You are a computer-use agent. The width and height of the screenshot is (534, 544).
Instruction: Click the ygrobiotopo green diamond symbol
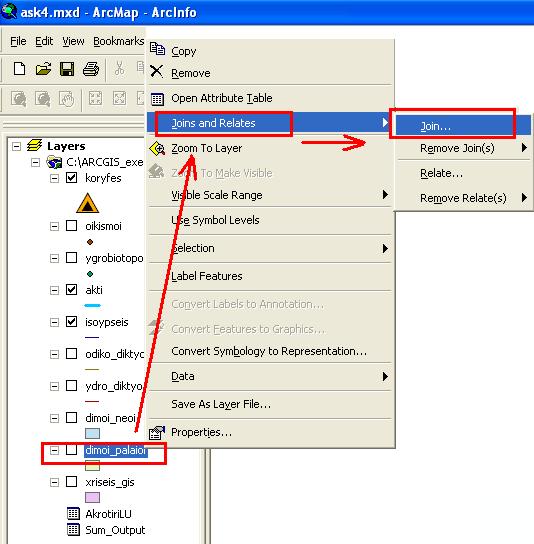click(x=90, y=274)
